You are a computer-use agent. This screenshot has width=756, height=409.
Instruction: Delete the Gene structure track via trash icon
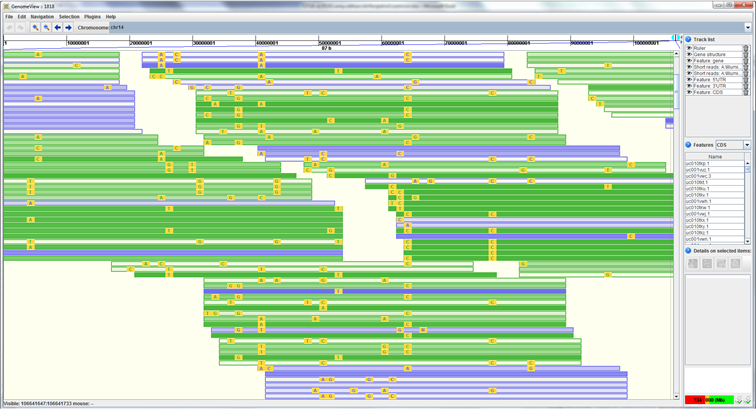(x=745, y=55)
